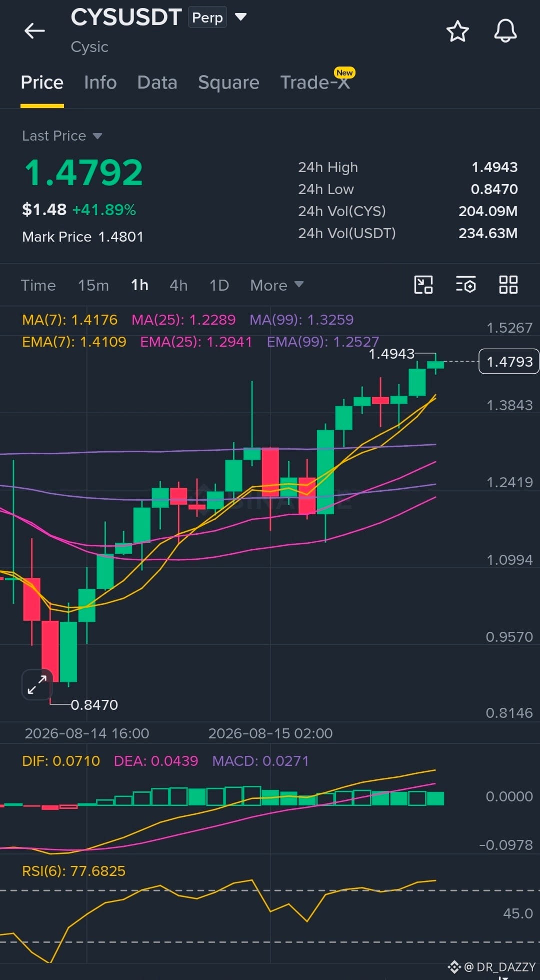The image size is (540, 980).
Task: Open the CYSUSDT pair dropdown arrow
Action: pos(240,17)
